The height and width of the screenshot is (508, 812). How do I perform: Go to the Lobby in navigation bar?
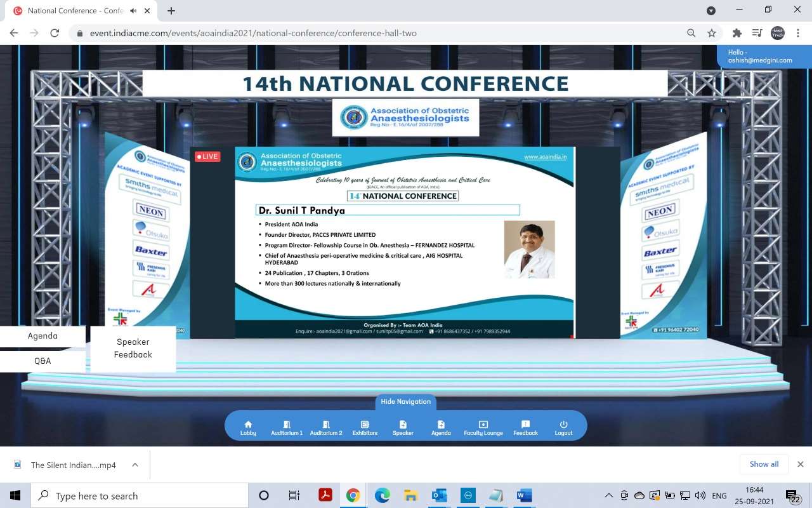click(248, 428)
